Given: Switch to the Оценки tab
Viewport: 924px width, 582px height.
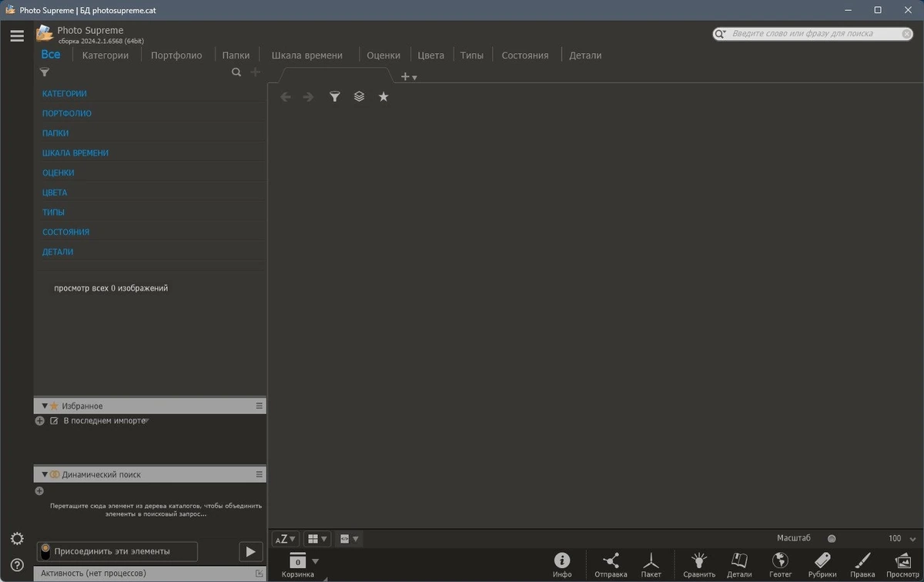Looking at the screenshot, I should pos(383,55).
